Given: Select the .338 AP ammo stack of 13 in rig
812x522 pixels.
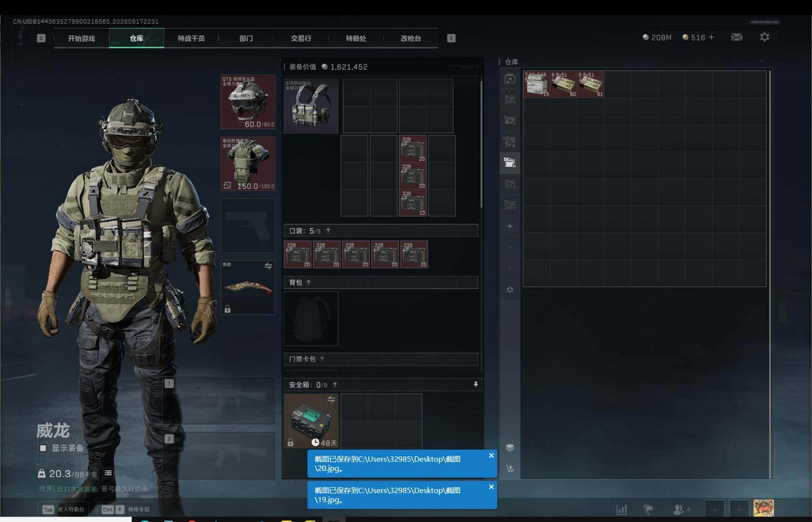Looking at the screenshot, I should coord(413,203).
